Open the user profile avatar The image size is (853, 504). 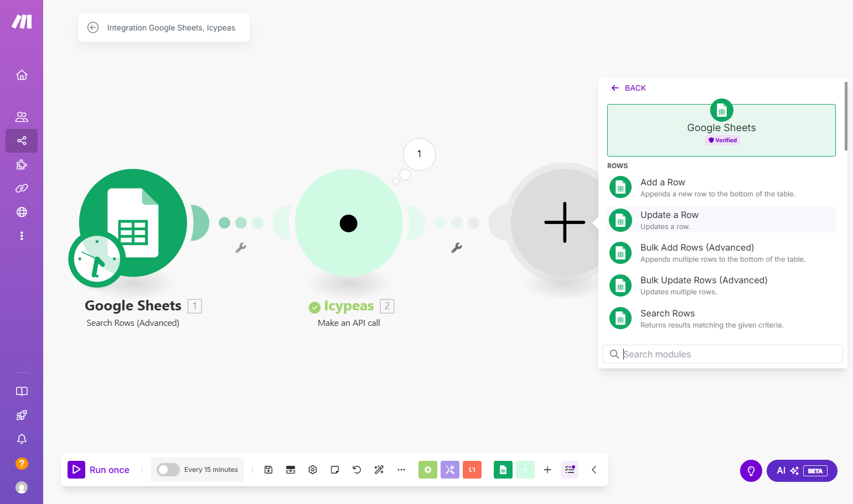point(22,487)
